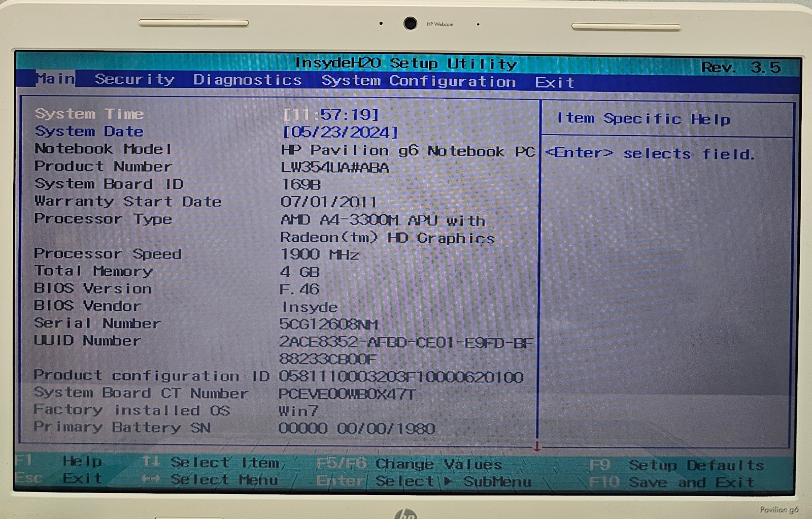Click the 169B board ID value
Viewport: 812px width, 519px height.
click(x=301, y=184)
